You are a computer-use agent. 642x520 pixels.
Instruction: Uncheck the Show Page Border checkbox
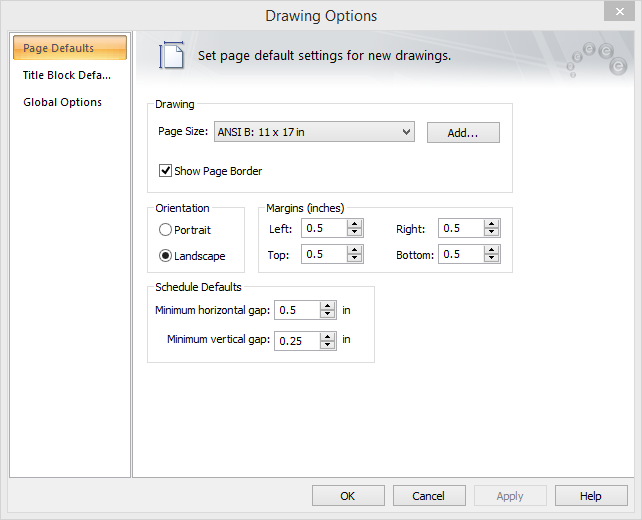166,171
